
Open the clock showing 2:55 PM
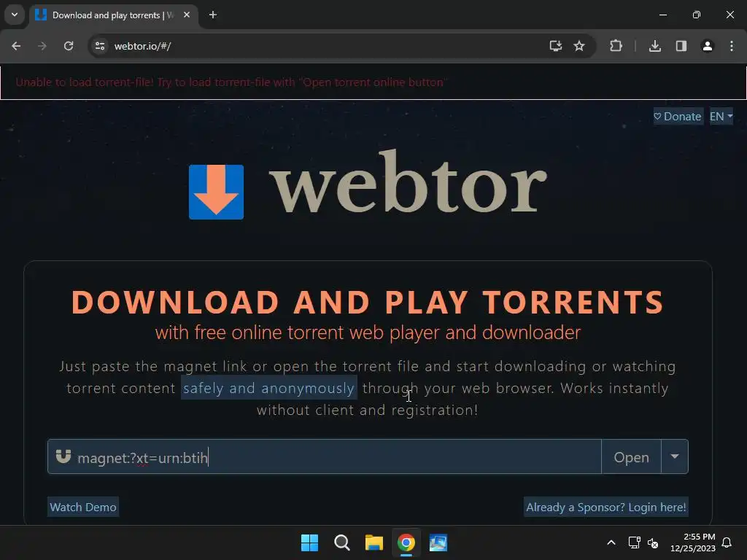click(693, 542)
